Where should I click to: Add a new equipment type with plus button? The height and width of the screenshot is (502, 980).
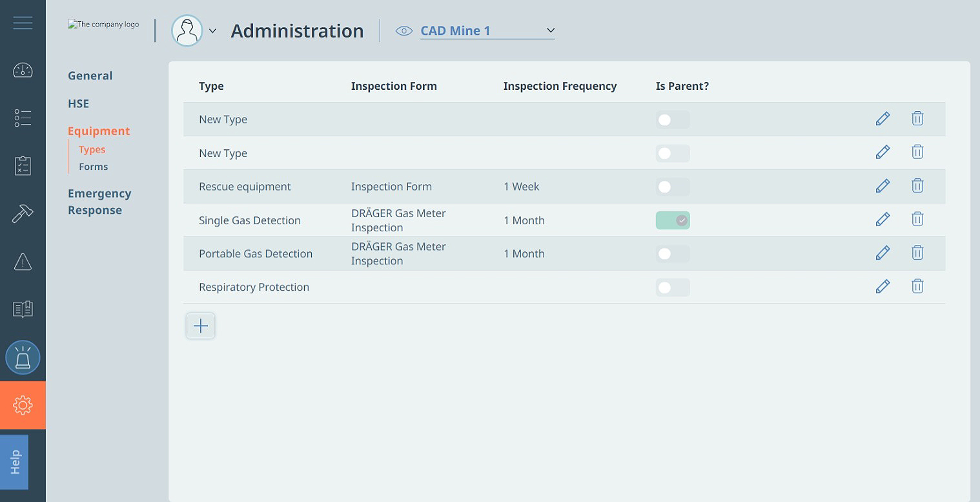click(x=201, y=326)
